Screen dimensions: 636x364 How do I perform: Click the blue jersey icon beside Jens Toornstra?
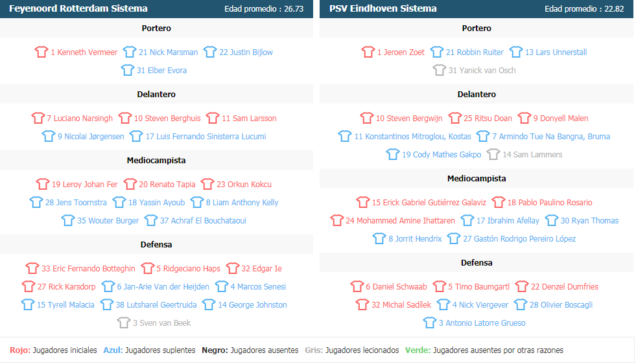pos(36,202)
